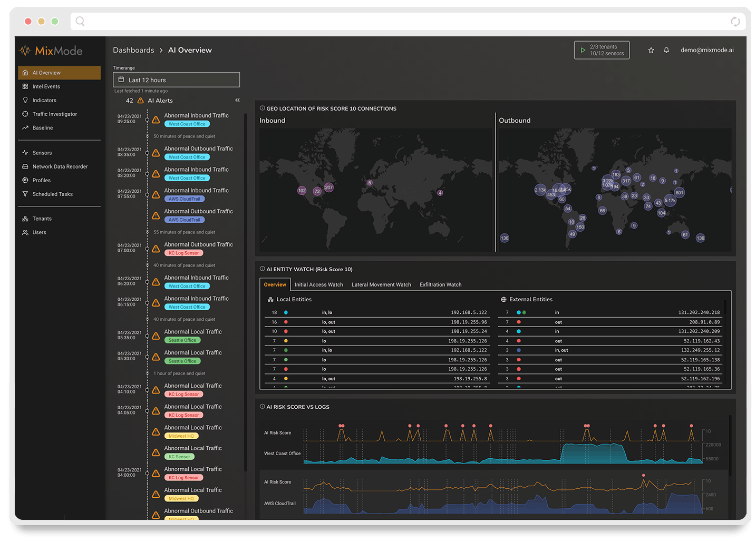Click the info icon beside GEO LOCATION title

point(262,108)
